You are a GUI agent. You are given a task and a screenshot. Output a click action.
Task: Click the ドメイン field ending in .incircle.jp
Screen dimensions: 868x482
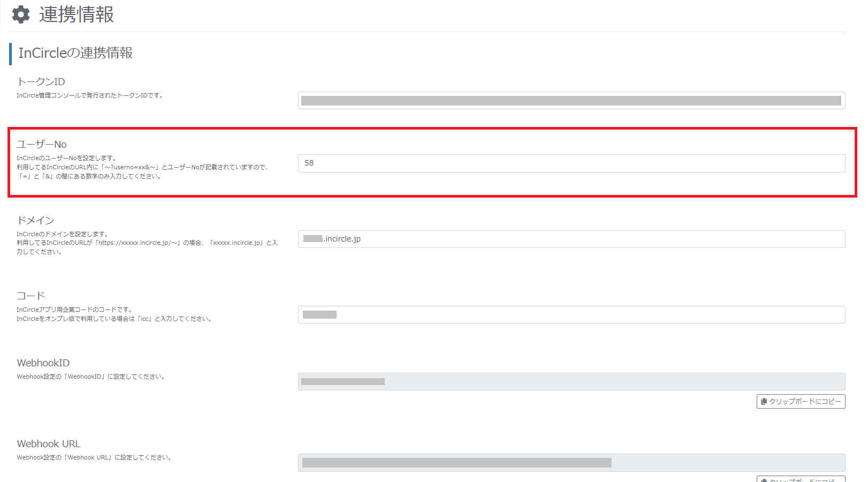(572, 239)
